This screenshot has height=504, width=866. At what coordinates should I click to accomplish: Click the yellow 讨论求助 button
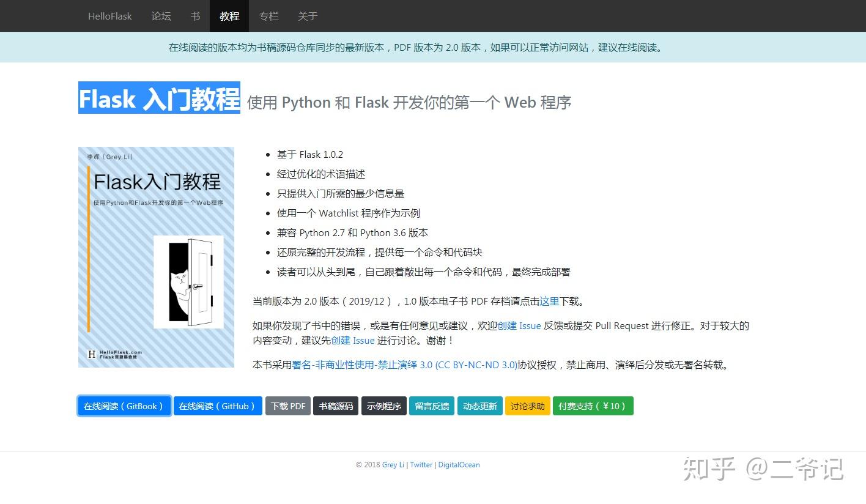[528, 406]
